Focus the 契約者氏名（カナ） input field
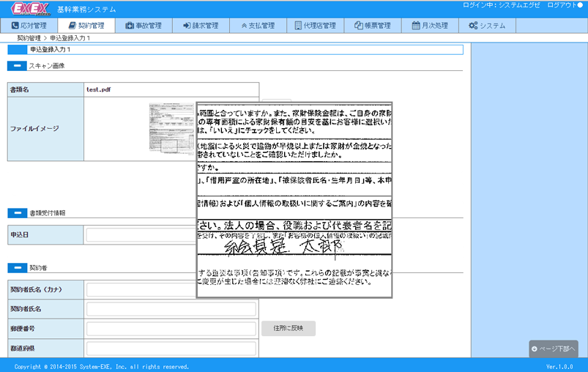The height and width of the screenshot is (372, 588). pyautogui.click(x=171, y=289)
